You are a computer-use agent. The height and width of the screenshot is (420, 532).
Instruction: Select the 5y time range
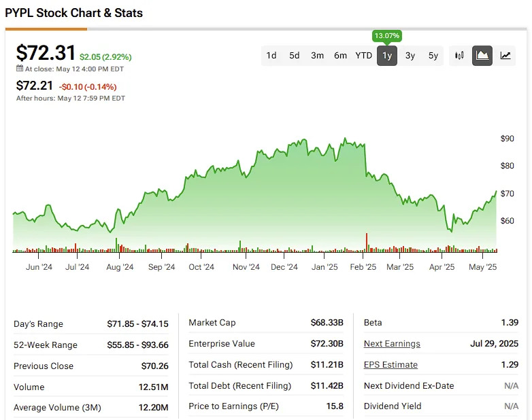tap(433, 55)
